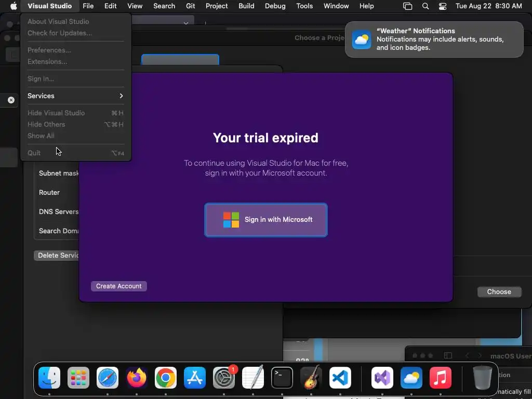The image size is (532, 399).
Task: Open the dropdown chevron in the top toolbar
Action: (186, 23)
